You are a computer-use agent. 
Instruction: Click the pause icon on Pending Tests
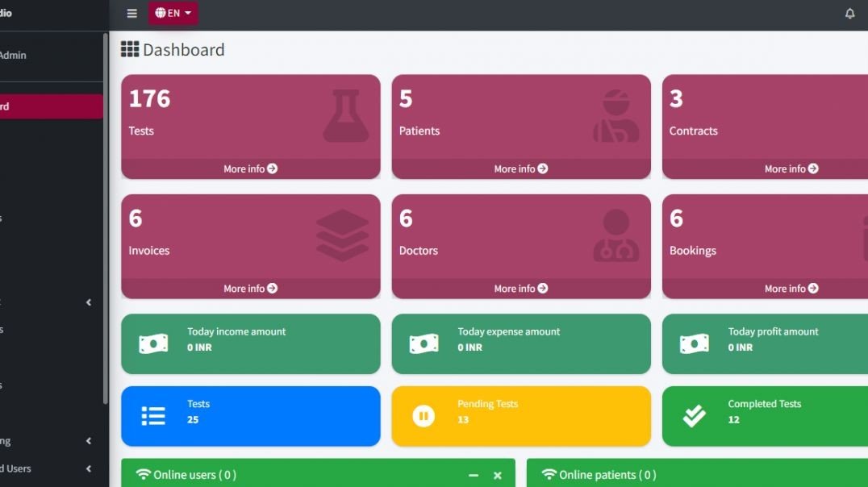click(x=424, y=415)
